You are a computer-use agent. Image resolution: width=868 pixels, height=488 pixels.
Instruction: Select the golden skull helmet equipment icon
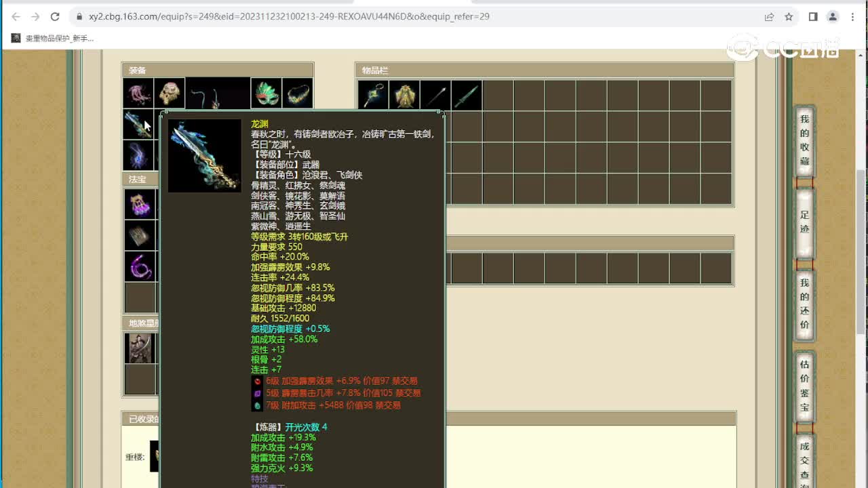tap(170, 94)
